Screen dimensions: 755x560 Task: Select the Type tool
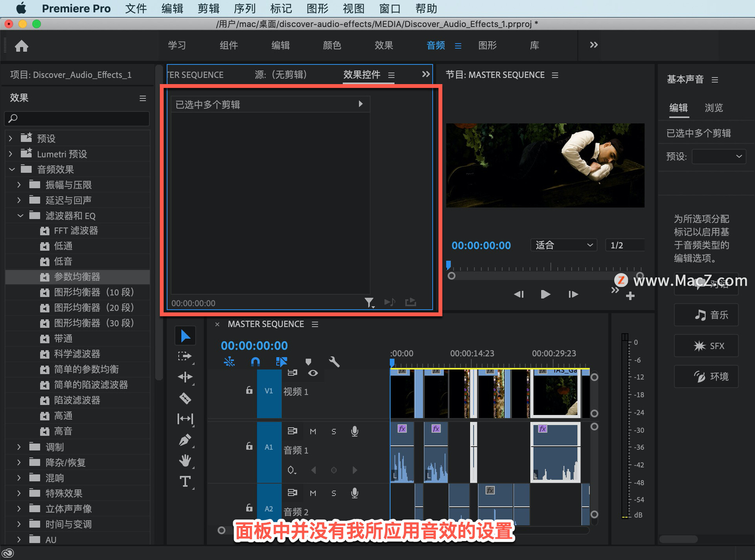[x=185, y=481]
